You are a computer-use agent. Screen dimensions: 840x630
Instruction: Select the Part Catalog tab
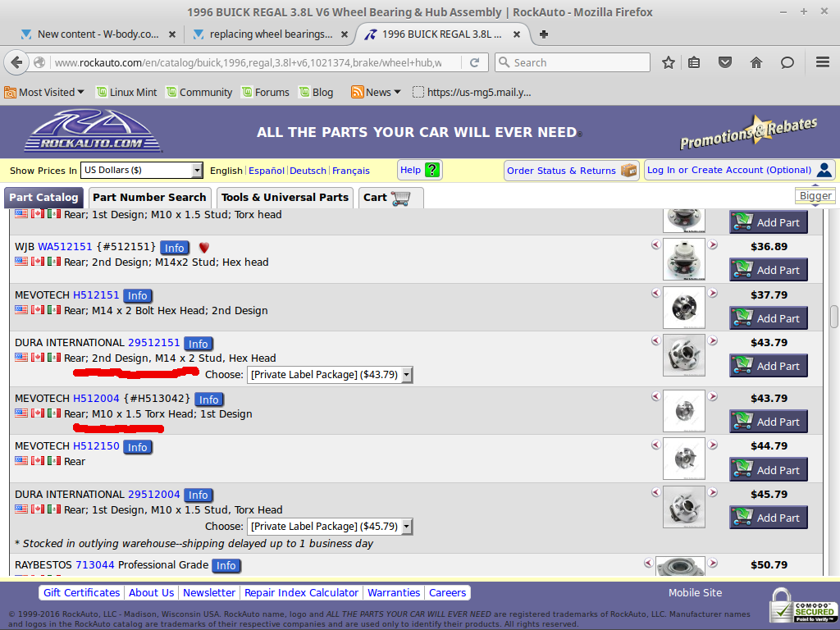44,198
